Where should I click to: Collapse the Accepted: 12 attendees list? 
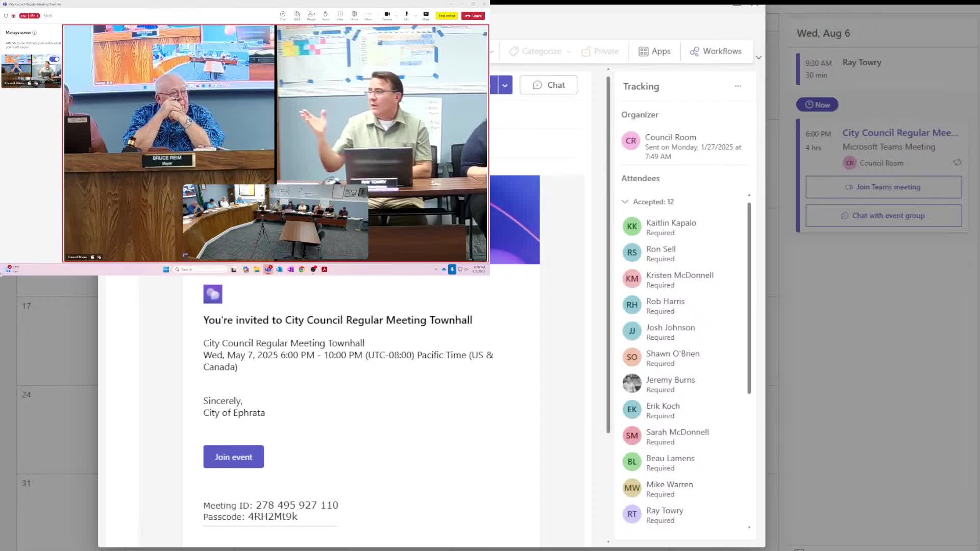(625, 202)
